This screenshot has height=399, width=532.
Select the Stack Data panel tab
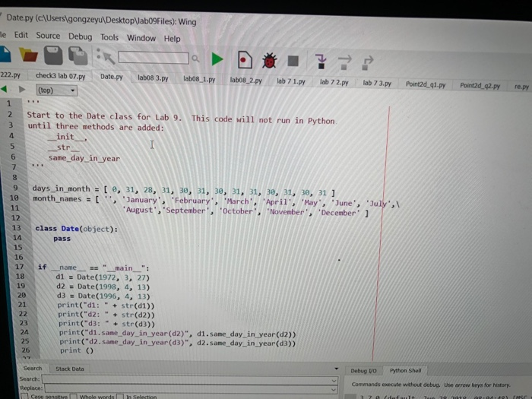(70, 369)
